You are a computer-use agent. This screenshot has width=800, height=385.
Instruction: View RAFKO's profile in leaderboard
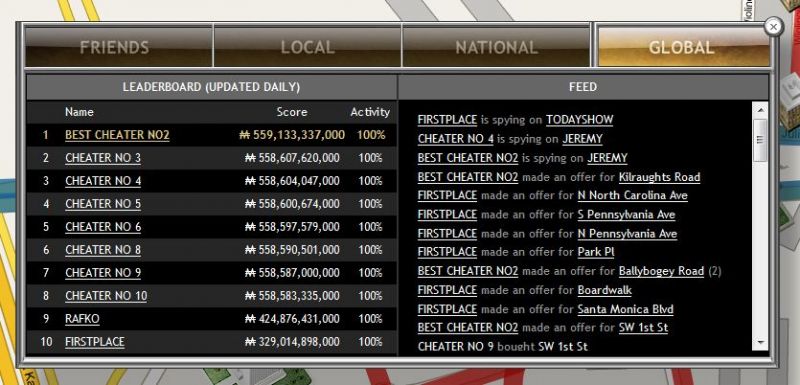[82, 319]
